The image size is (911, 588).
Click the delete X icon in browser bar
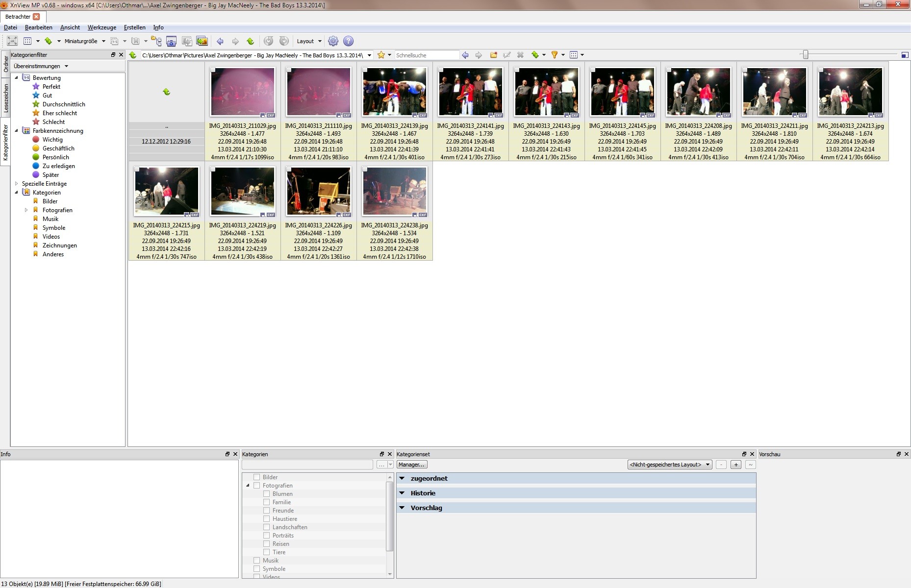click(520, 55)
